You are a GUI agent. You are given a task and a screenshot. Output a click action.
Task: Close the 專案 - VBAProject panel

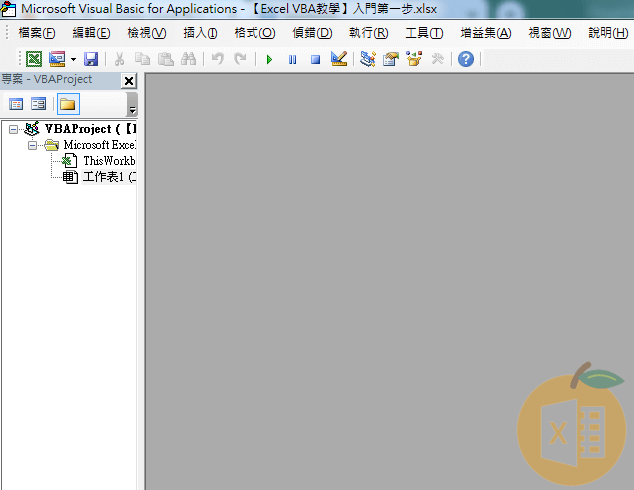coord(128,80)
